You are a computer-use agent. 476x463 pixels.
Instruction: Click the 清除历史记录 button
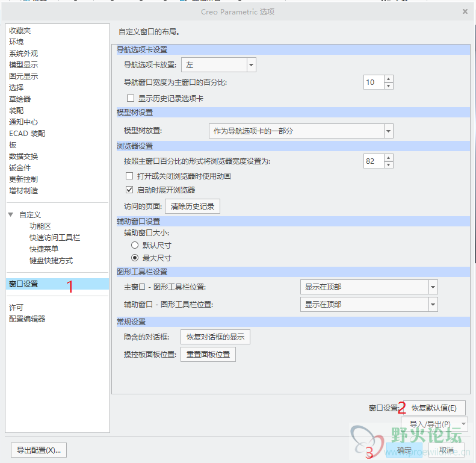coord(193,207)
